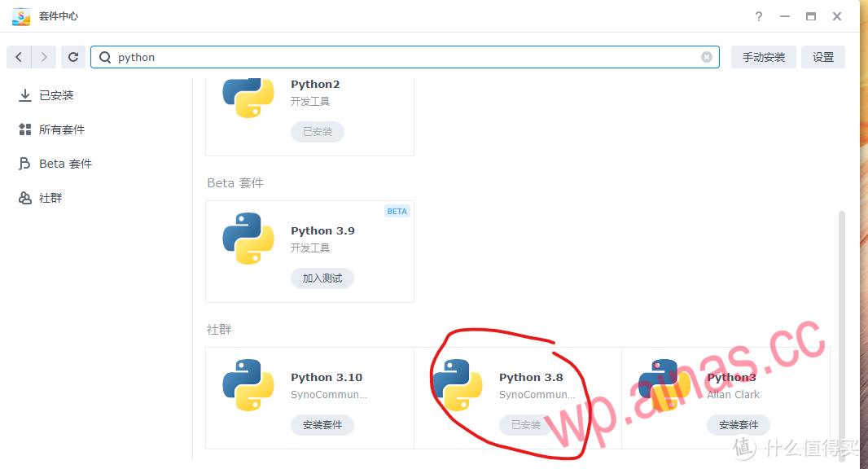This screenshot has height=469, width=868.
Task: Show 已安装 installed packages
Action: point(56,95)
